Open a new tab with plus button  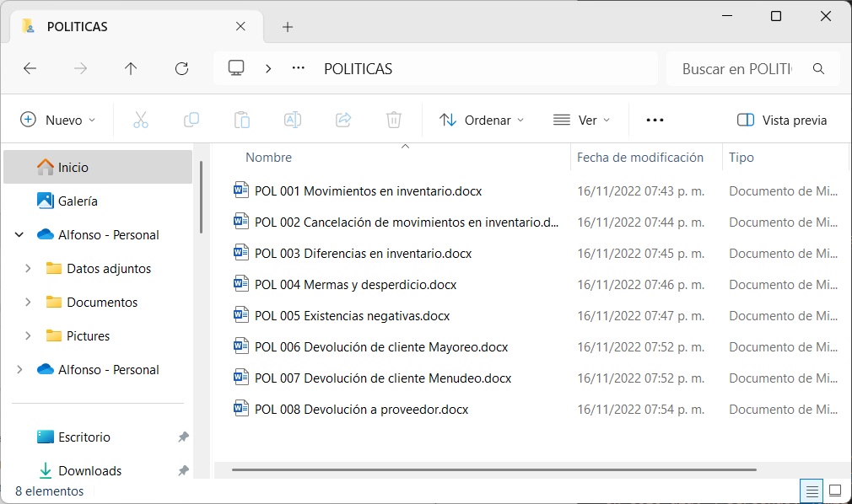[288, 27]
